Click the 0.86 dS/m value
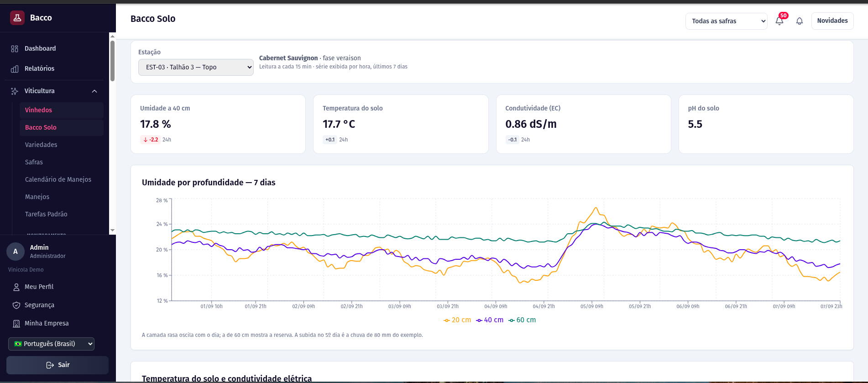Viewport: 868px width, 383px height. [531, 124]
